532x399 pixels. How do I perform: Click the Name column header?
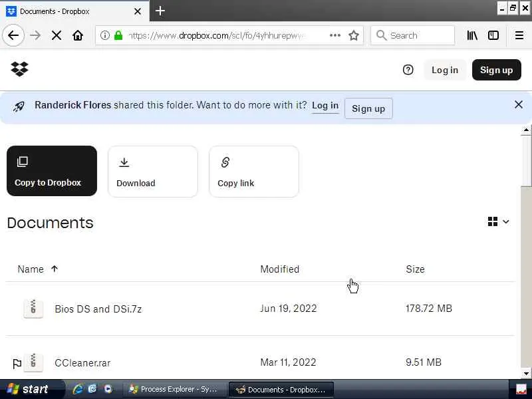pyautogui.click(x=31, y=269)
